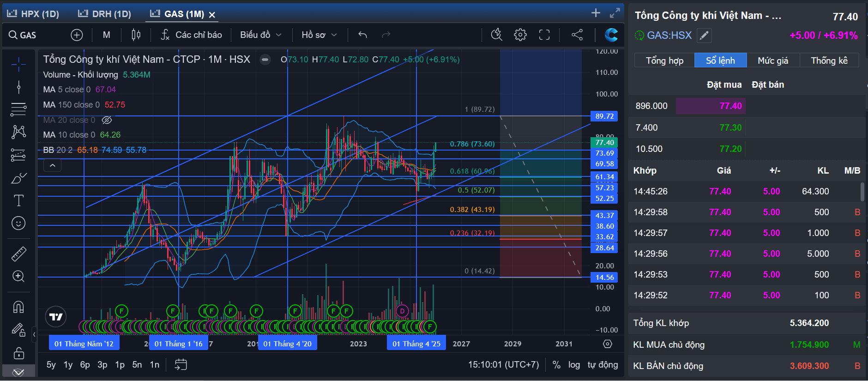Open the Mức giá tab
The image size is (868, 381).
(x=773, y=60)
